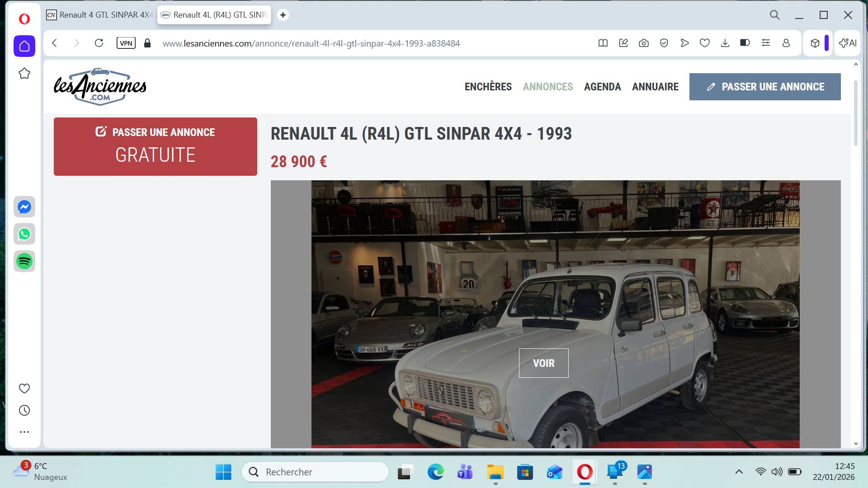Open the Spotify sidebar panel
Viewport: 868px width, 488px height.
pos(24,261)
